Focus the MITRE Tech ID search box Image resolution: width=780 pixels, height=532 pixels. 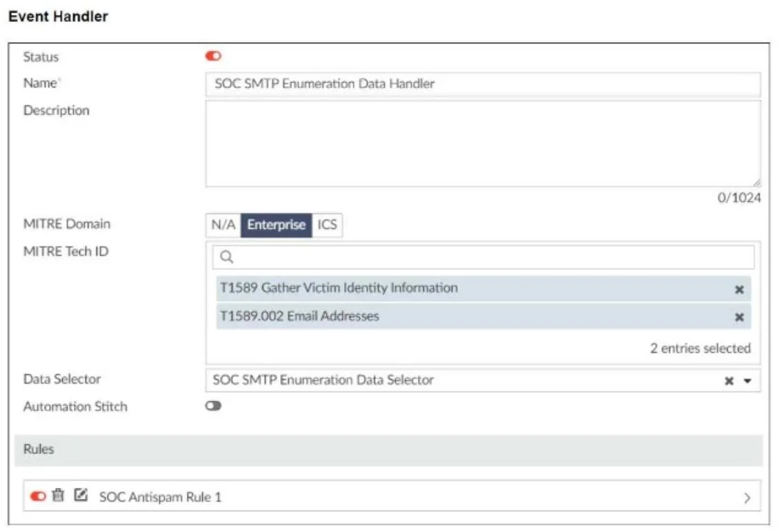click(x=483, y=257)
